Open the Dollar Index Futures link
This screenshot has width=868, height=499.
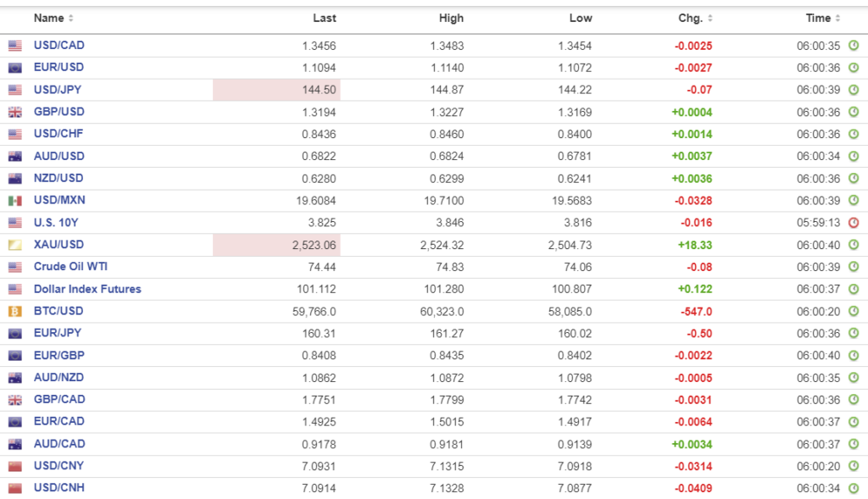coord(87,289)
